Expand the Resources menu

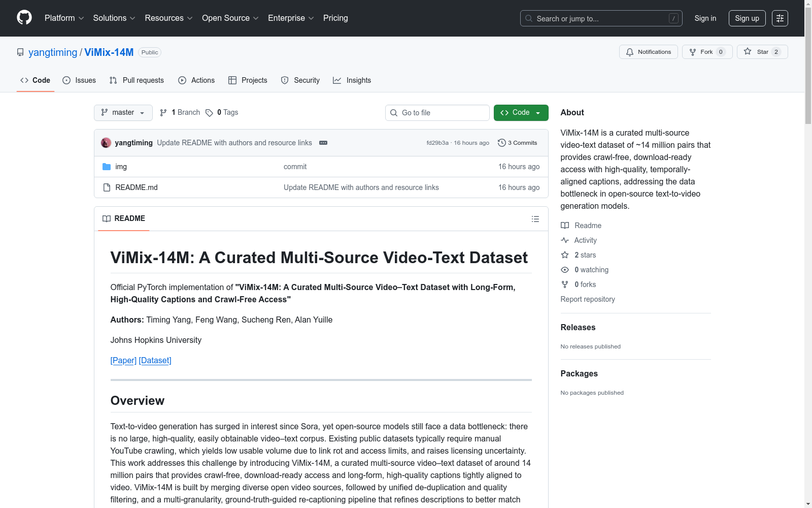point(168,18)
